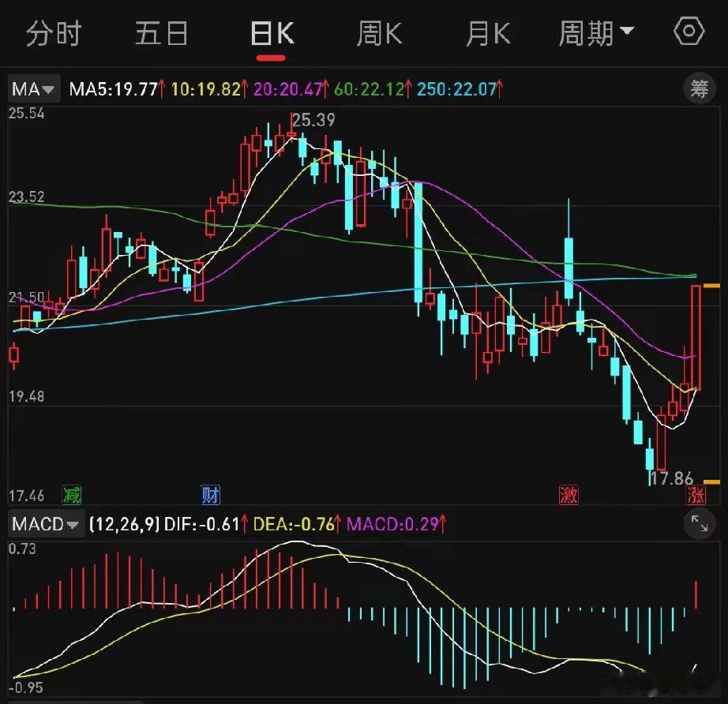Image resolution: width=728 pixels, height=704 pixels.
Task: Tap the green 减 marker
Action: coord(72,495)
